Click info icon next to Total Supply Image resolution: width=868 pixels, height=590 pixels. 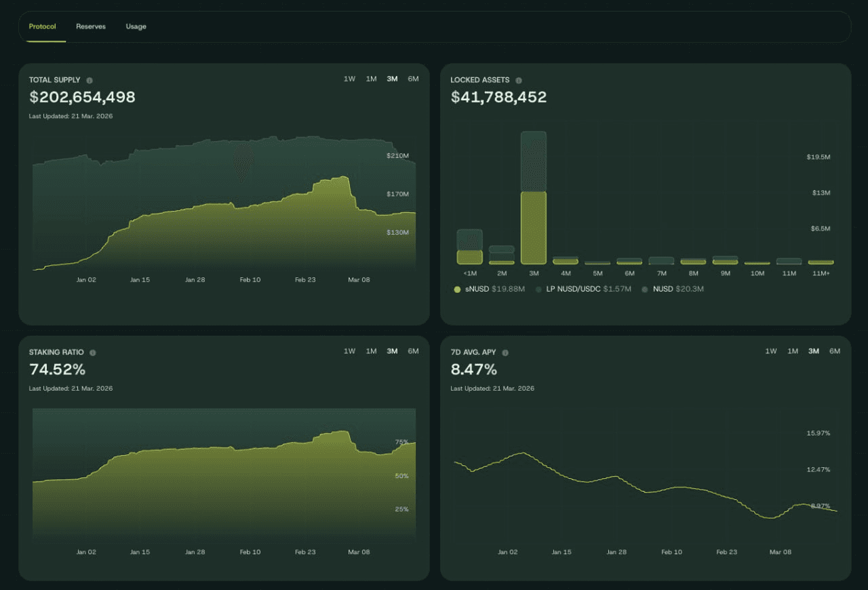90,80
